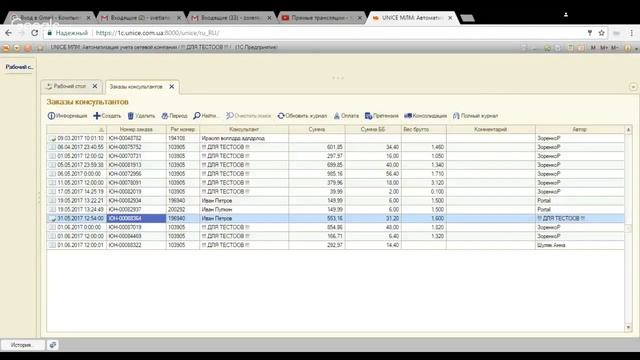Click document icon of 09.03.2017 10:01:10 row
This screenshot has width=640, height=360.
[x=52, y=138]
